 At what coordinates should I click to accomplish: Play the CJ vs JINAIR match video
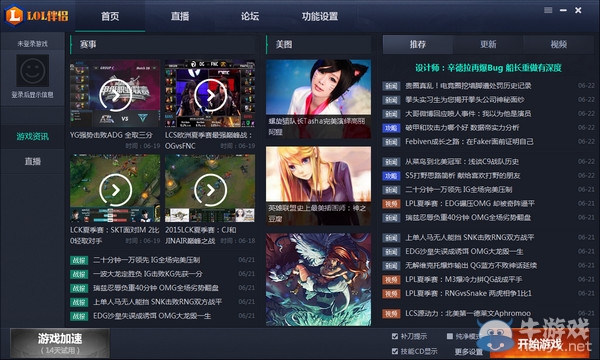pyautogui.click(x=210, y=189)
